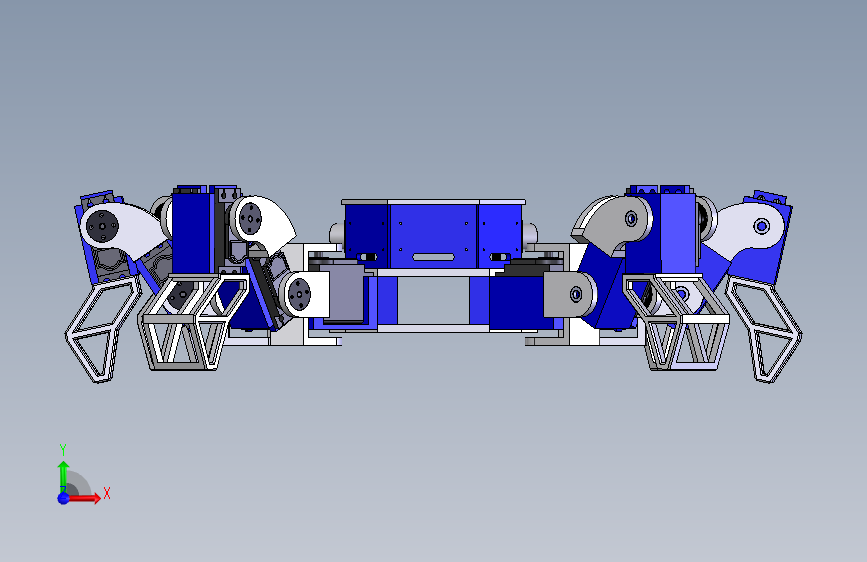The width and height of the screenshot is (867, 562).
Task: Select the white curved bracket on the right outer leg
Action: click(x=744, y=228)
